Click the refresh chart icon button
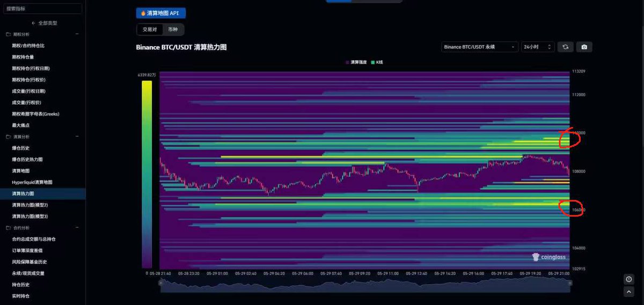Viewport: 644px width, 305px height. pos(565,47)
